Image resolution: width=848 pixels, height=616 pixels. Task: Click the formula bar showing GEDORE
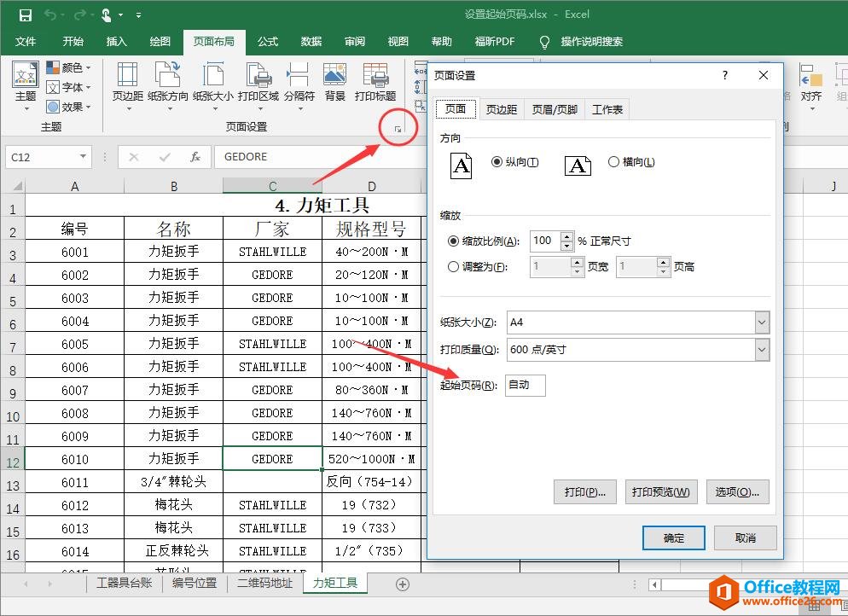point(319,157)
